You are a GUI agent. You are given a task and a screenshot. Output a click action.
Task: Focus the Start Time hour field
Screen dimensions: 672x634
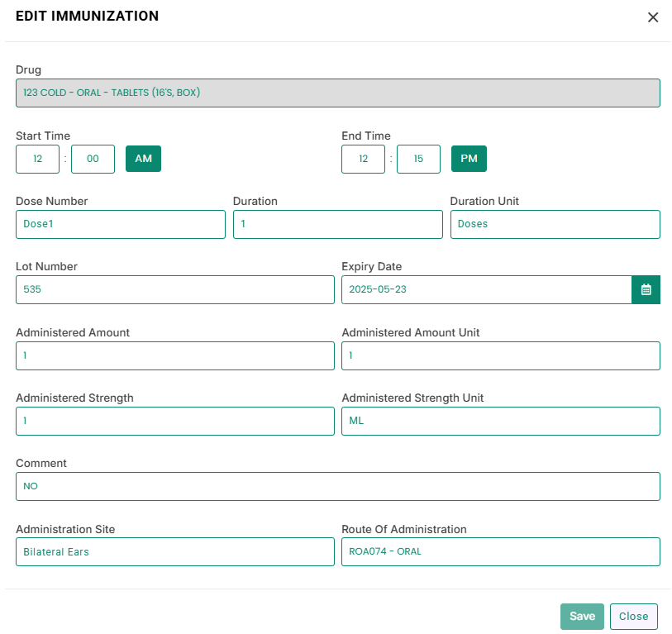coord(38,159)
